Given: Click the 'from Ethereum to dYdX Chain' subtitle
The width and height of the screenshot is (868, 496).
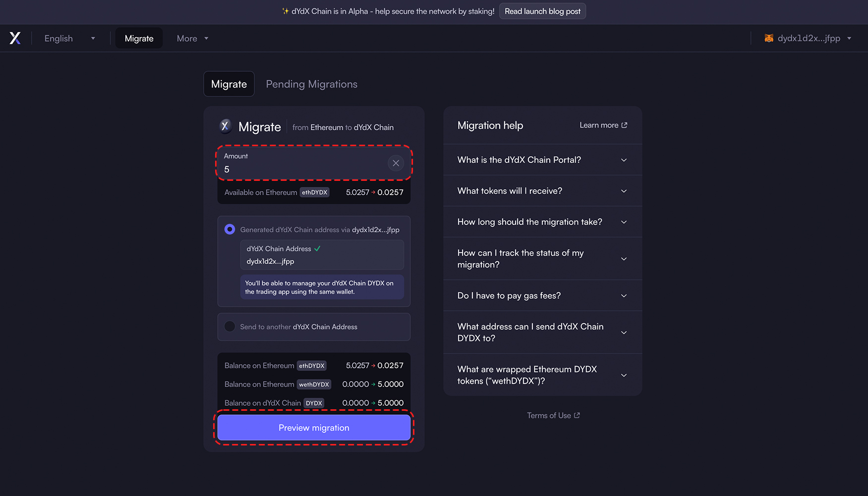Looking at the screenshot, I should pyautogui.click(x=343, y=127).
